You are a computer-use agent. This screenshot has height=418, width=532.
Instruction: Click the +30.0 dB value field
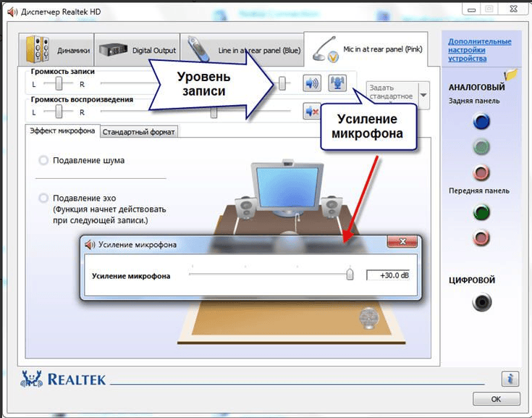(388, 275)
